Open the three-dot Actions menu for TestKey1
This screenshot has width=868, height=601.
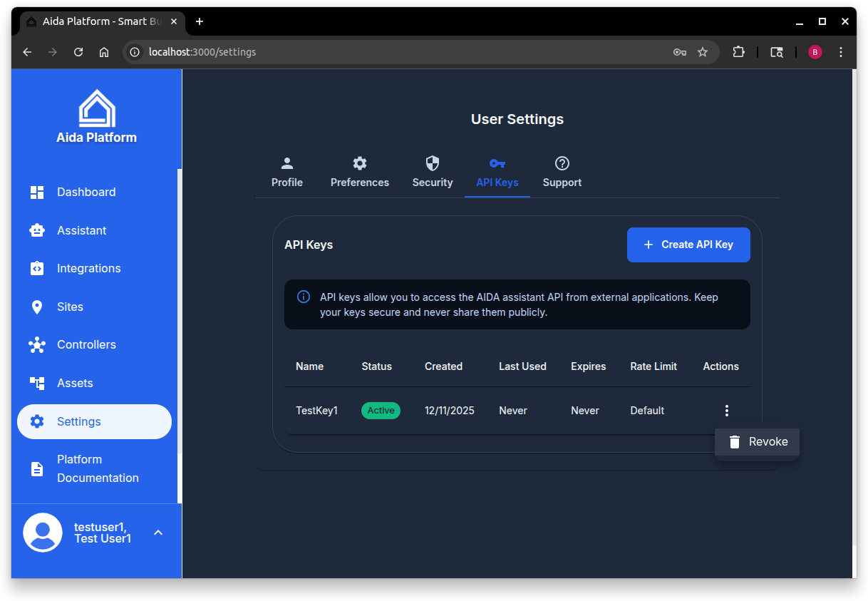coord(726,410)
